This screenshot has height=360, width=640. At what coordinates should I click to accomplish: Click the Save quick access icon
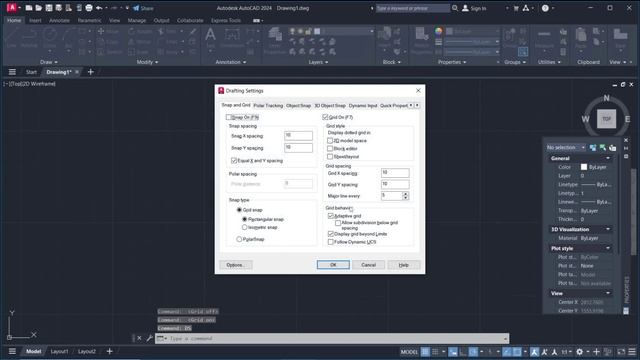(x=49, y=8)
